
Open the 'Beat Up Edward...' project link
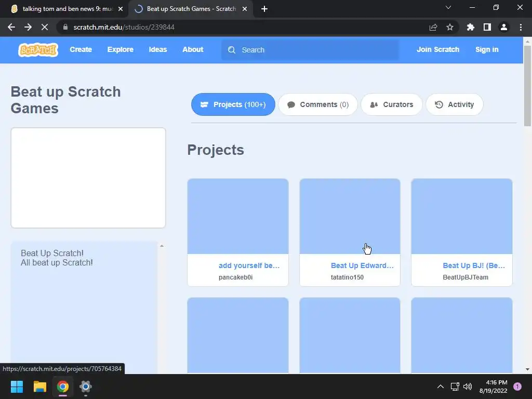pyautogui.click(x=362, y=265)
